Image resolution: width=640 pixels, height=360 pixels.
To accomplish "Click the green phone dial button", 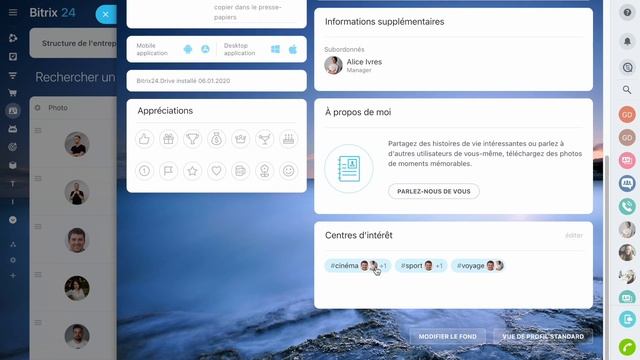I will point(627,347).
